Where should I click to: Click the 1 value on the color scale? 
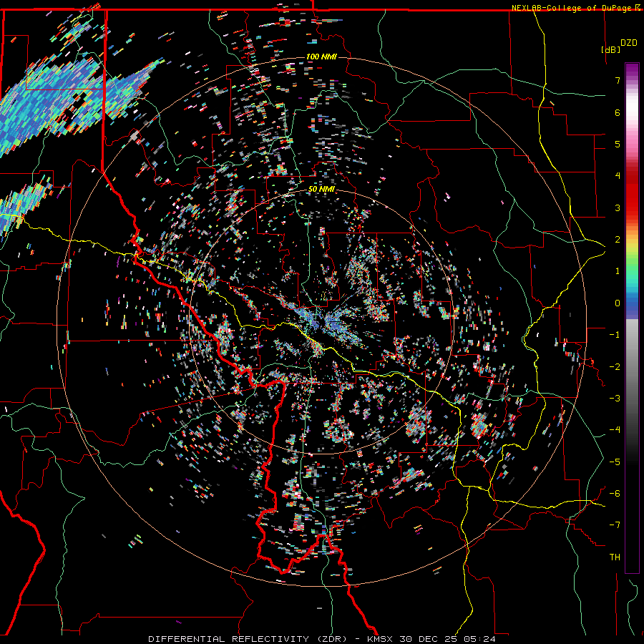[x=618, y=271]
